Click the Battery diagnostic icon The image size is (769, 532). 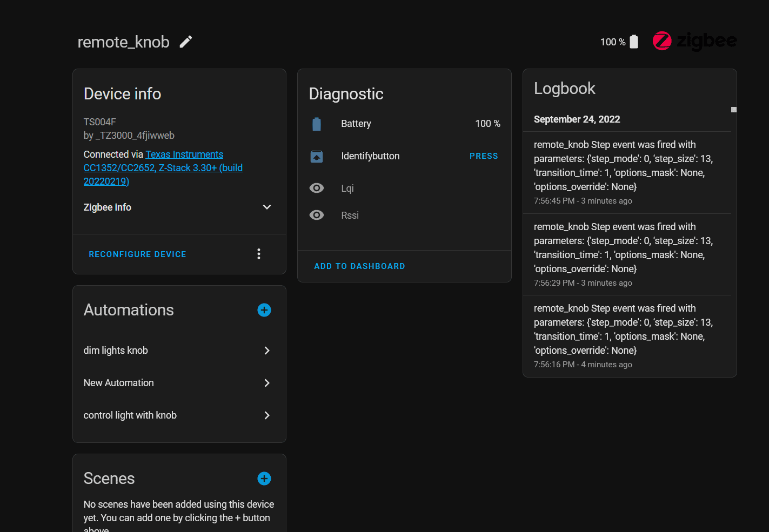317,124
